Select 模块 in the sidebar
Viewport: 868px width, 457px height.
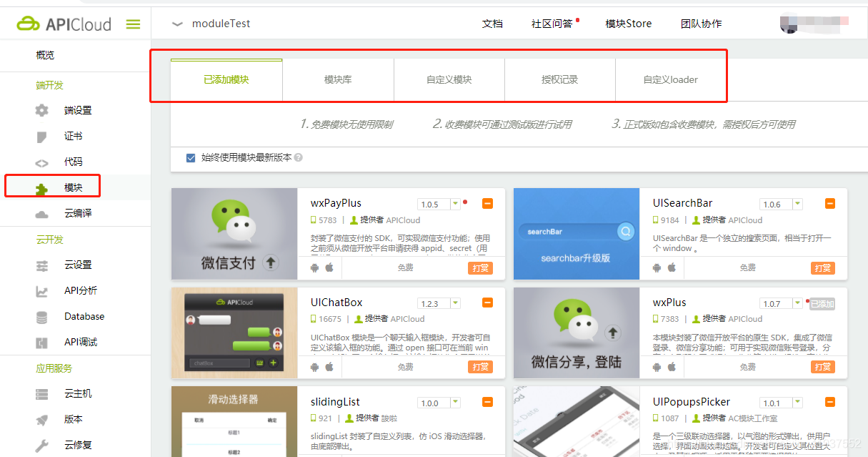click(x=73, y=187)
